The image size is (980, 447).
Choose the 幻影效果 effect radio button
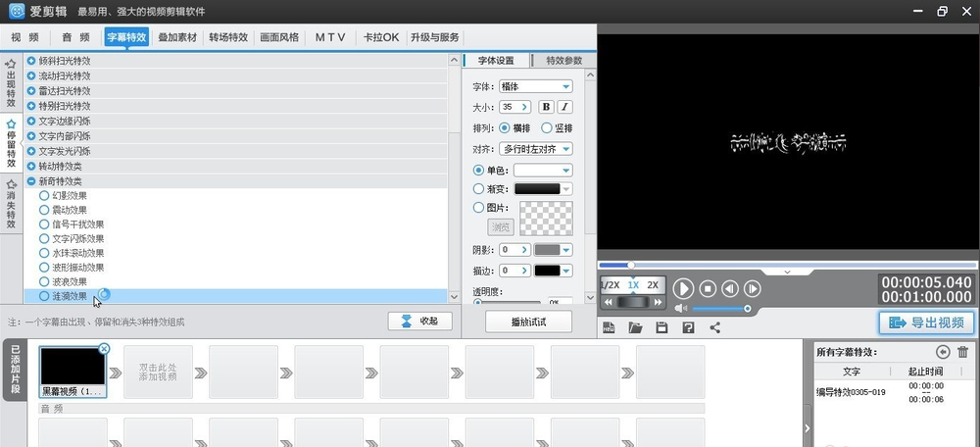coord(44,195)
